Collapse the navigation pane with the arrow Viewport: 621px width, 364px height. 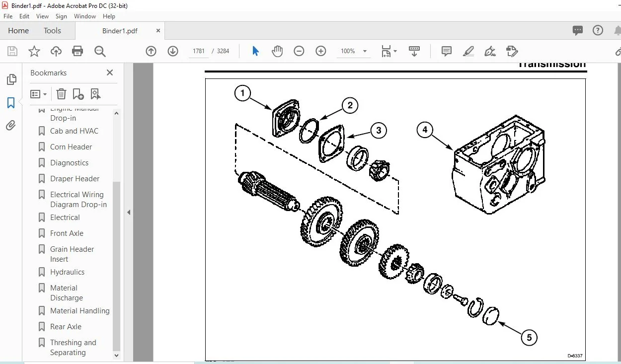pos(128,213)
